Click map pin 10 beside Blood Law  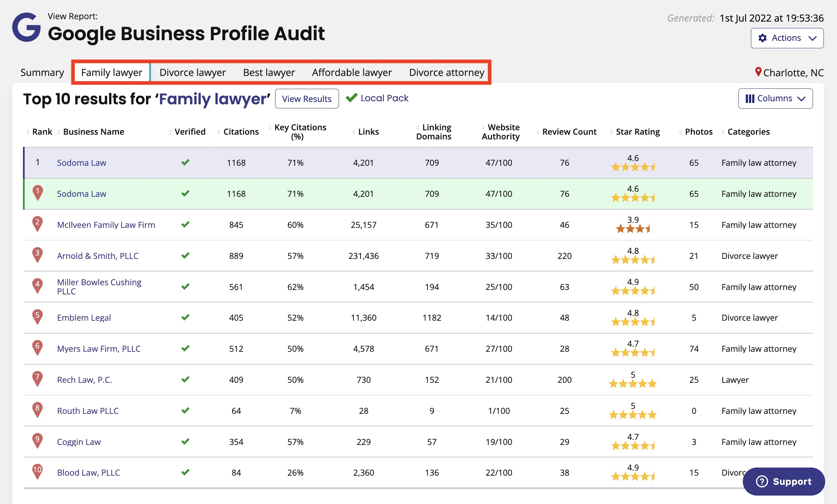[x=37, y=472]
